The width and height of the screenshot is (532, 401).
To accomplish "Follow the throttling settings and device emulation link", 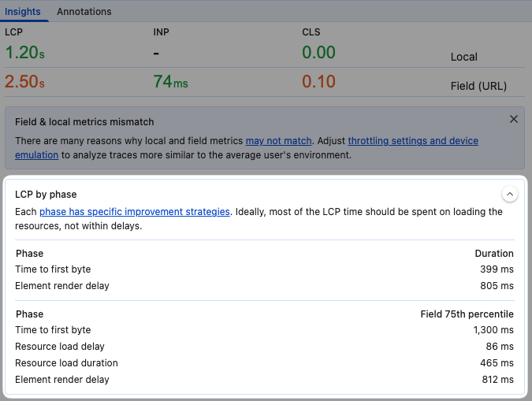I will (x=413, y=141).
